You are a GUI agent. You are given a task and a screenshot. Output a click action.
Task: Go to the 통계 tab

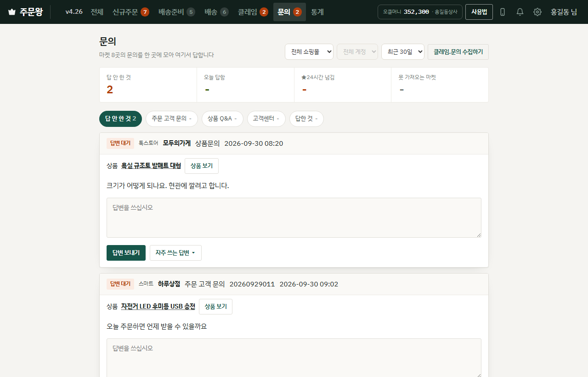(x=317, y=12)
